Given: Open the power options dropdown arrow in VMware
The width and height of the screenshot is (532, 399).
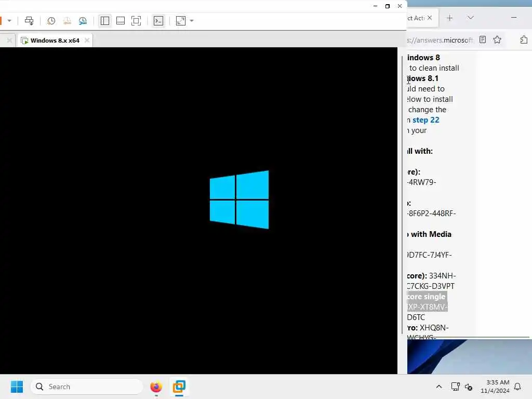Looking at the screenshot, I should point(9,21).
